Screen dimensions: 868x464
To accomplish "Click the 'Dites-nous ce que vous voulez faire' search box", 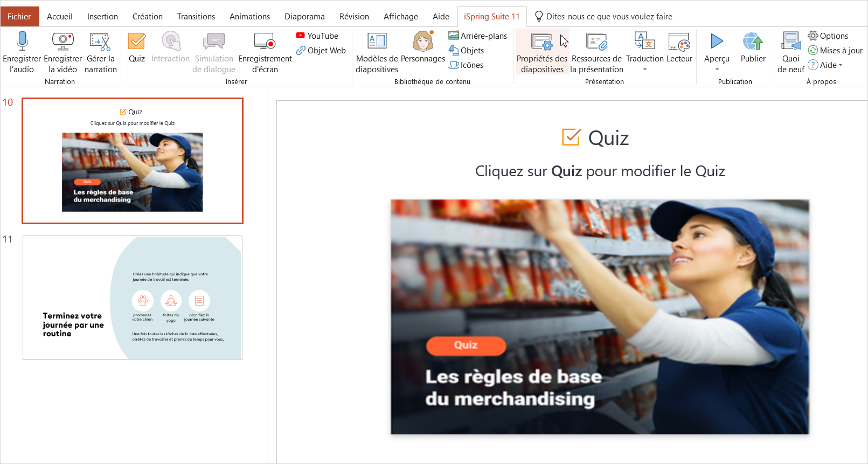I will coord(609,17).
